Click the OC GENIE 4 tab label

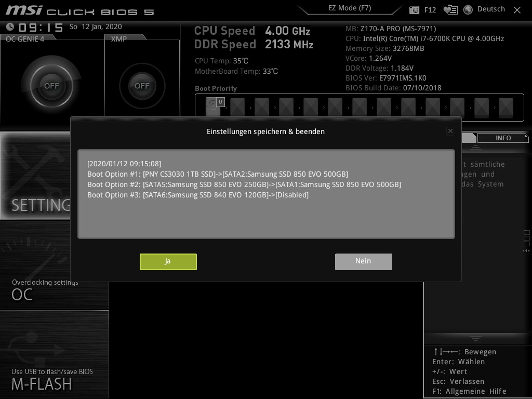pos(25,39)
